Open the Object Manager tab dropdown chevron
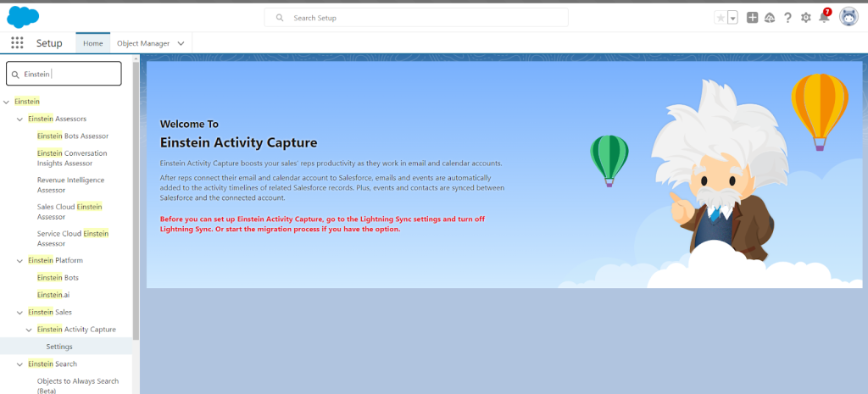 (x=181, y=43)
